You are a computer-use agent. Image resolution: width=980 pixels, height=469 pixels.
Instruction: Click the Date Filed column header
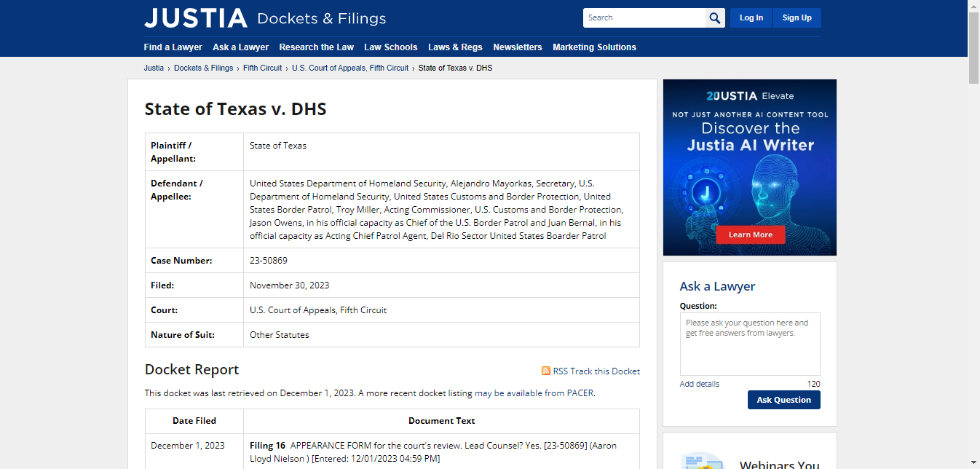coord(194,421)
